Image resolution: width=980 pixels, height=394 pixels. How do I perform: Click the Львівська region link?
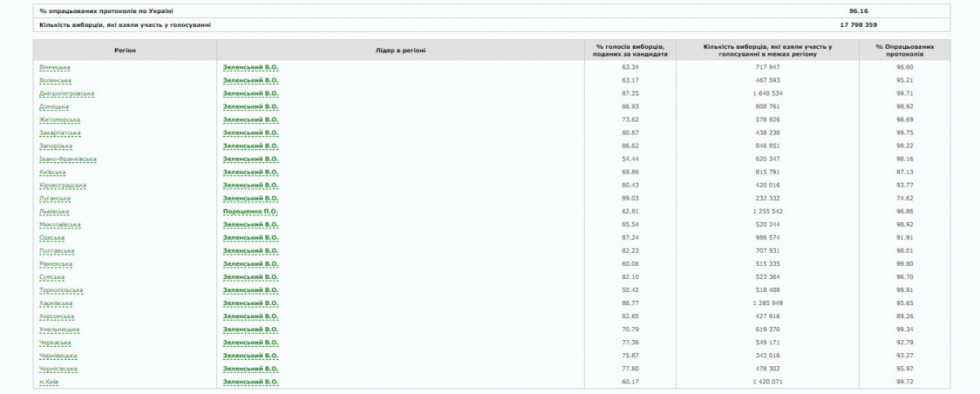click(x=56, y=211)
